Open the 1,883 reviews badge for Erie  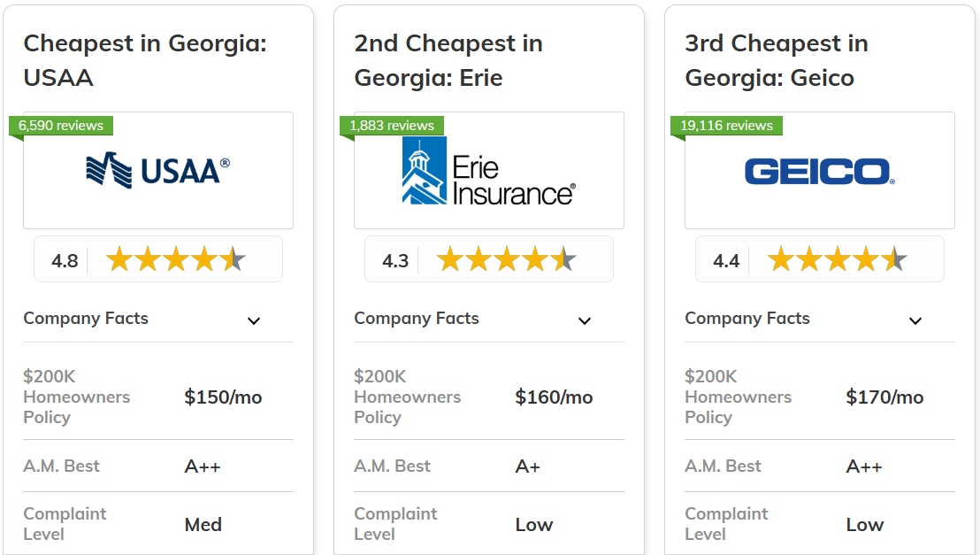pyautogui.click(x=391, y=125)
